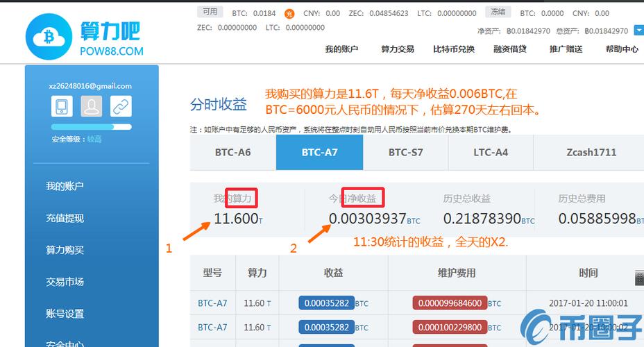This screenshot has width=644, height=347.
Task: Click the security level progress bar
Action: (x=91, y=127)
